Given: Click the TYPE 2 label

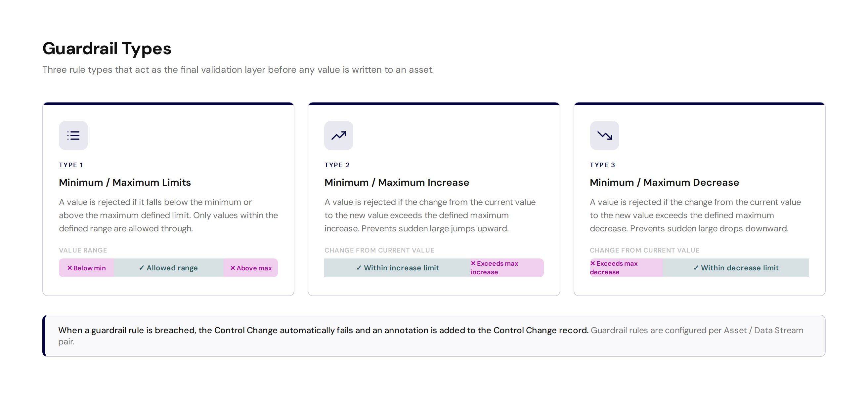Looking at the screenshot, I should coord(337,165).
